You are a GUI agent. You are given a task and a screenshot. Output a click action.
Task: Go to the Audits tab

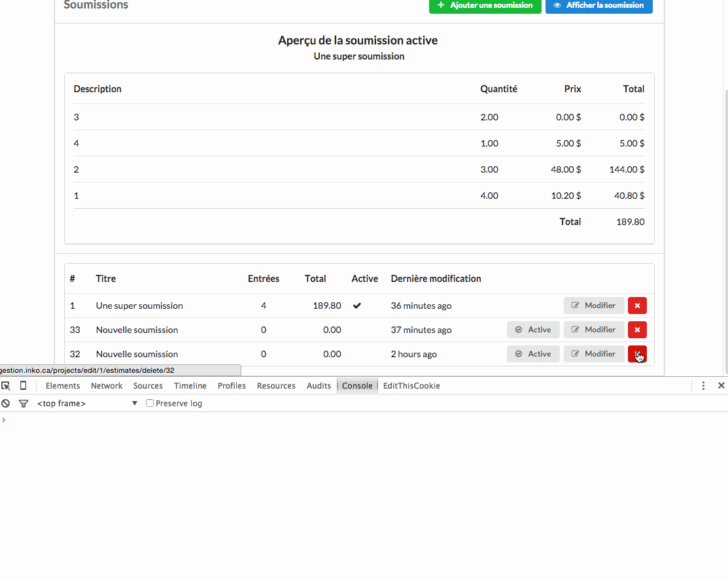pyautogui.click(x=319, y=386)
